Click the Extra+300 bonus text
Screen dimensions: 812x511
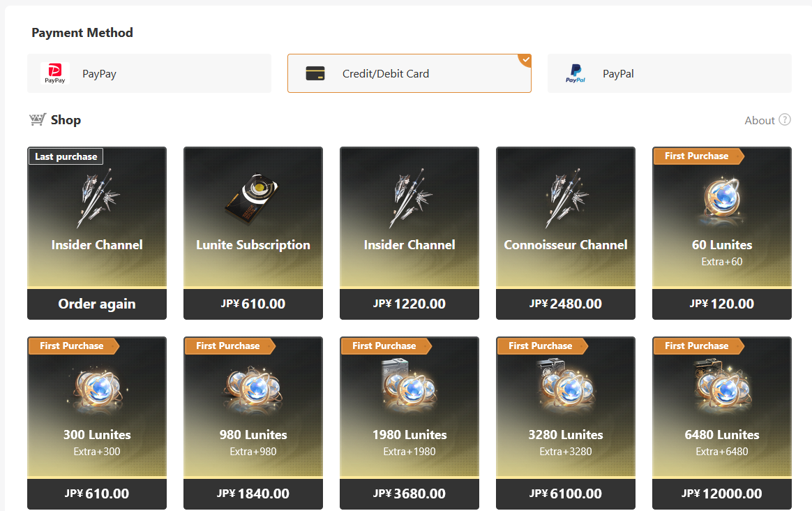point(97,452)
